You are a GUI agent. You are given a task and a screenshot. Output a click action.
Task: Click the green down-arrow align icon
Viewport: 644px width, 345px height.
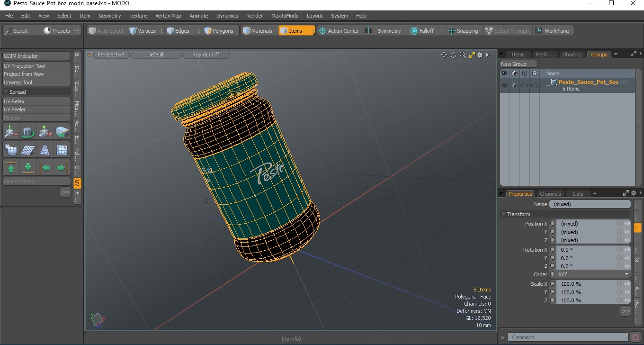pos(28,168)
